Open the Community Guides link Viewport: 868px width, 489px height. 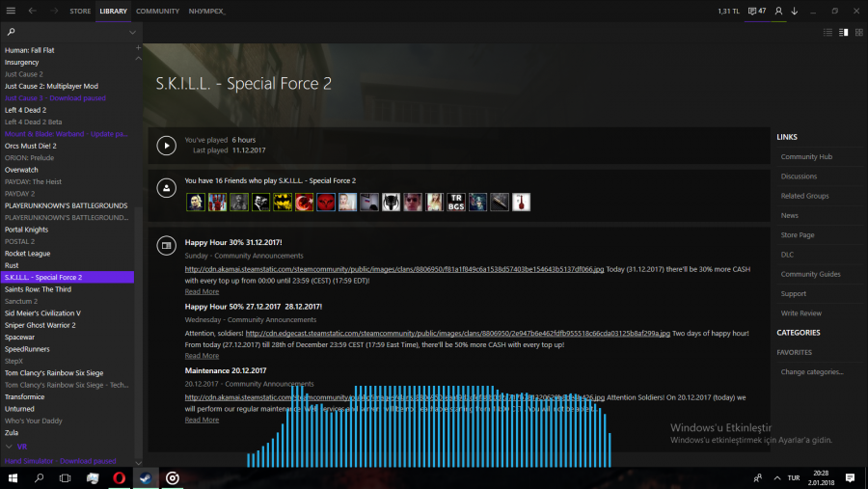(810, 274)
